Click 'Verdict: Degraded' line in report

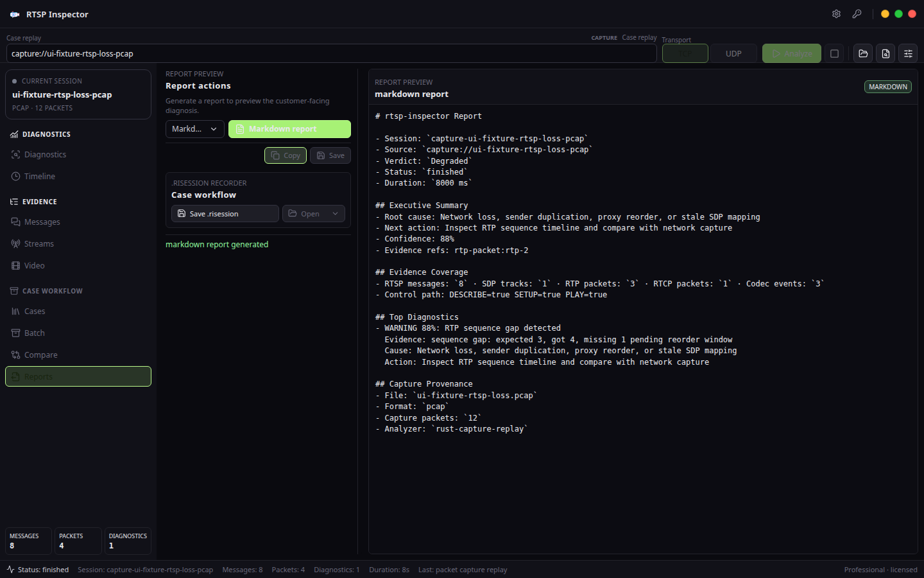pos(424,161)
